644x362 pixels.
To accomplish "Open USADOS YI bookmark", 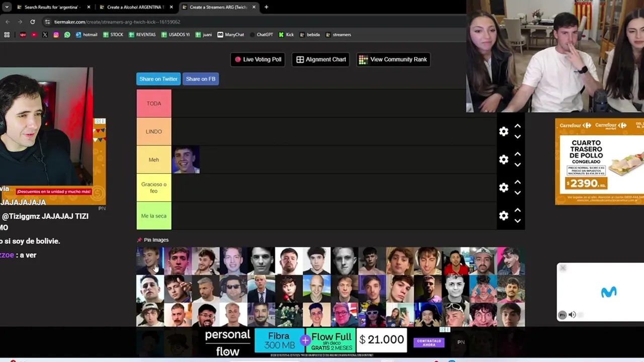I will tap(176, 35).
